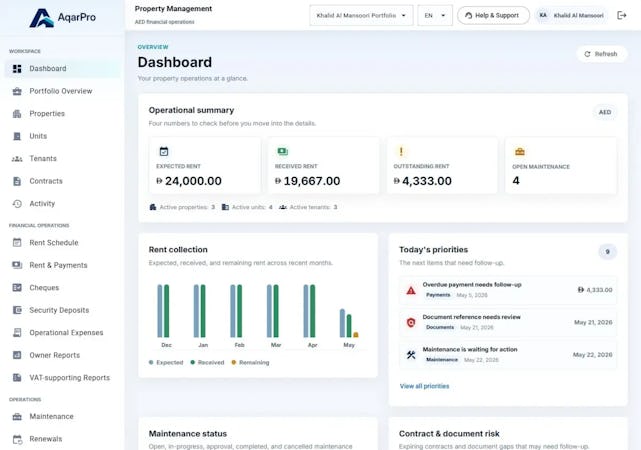Click the Active tenants: 3 text
Image resolution: width=641 pixels, height=450 pixels.
313,207
